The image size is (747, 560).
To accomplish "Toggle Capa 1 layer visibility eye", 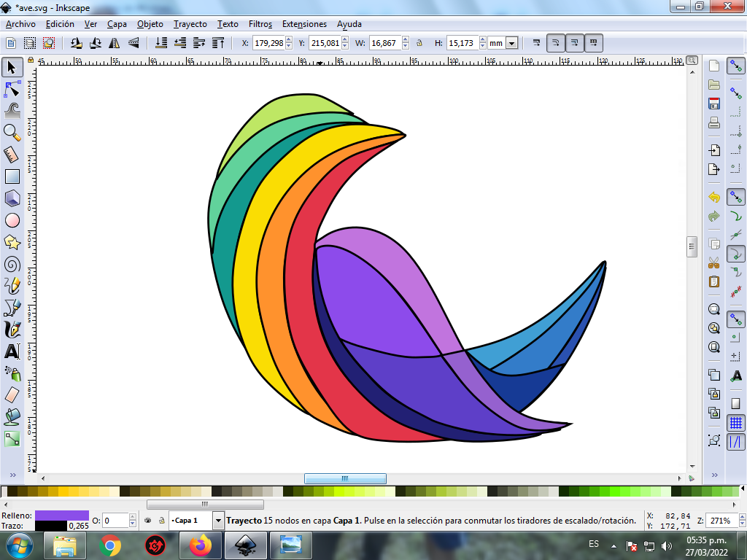I will coord(147,521).
